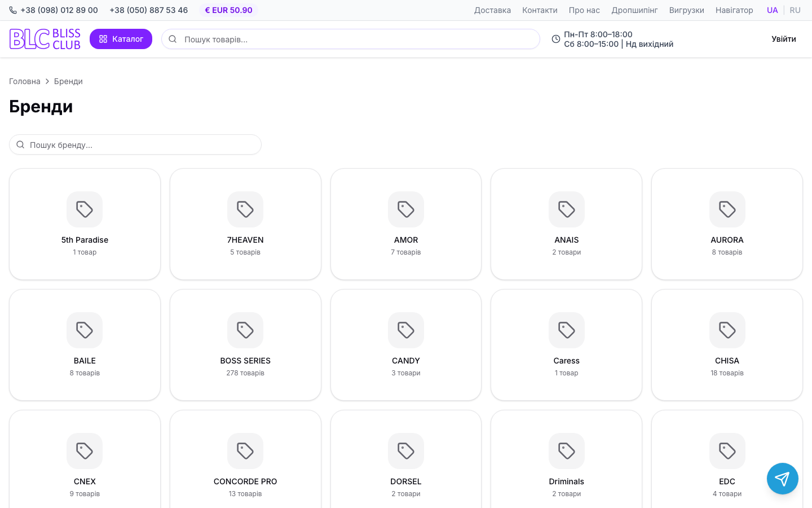Click CHISA 18 товарів count text
The height and width of the screenshot is (508, 812).
tap(727, 373)
